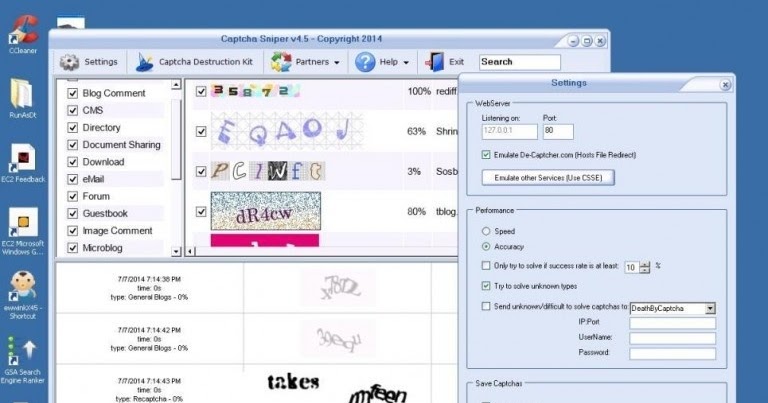Screen dimensions: 768x403
Task: Click captcha list horizontal scroll-left arrow
Action: (190, 251)
